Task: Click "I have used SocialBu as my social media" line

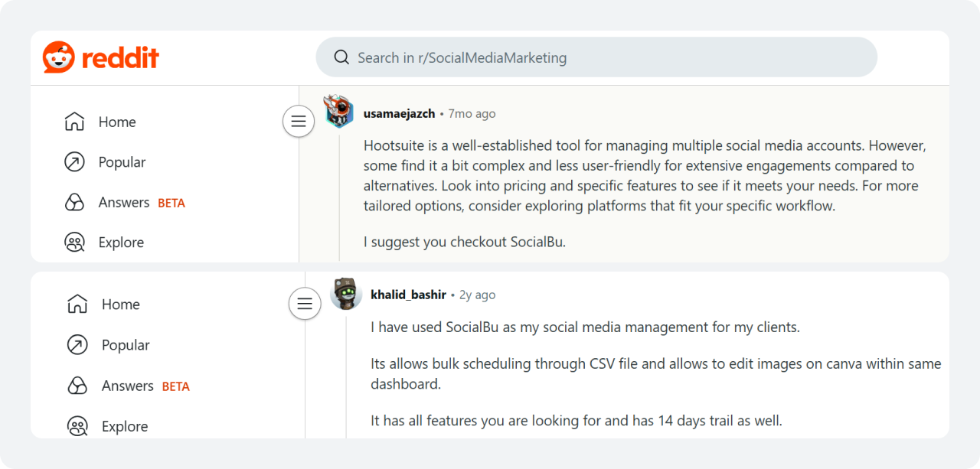Action: coord(585,327)
